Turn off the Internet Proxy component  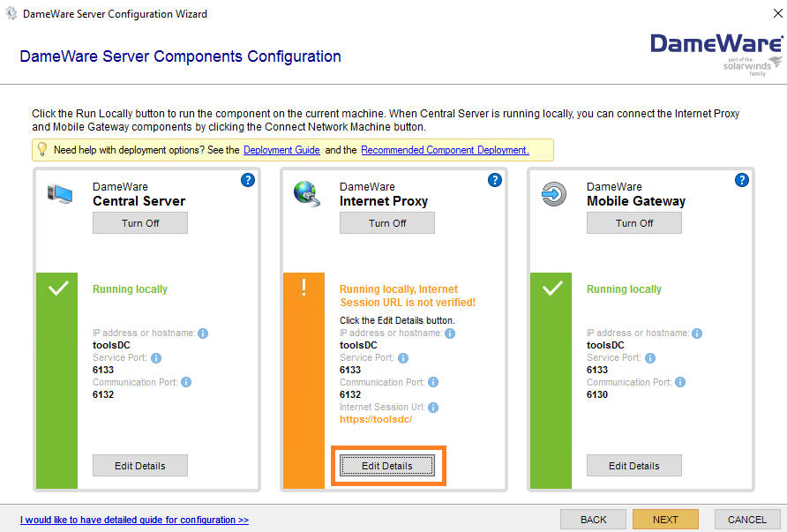386,222
